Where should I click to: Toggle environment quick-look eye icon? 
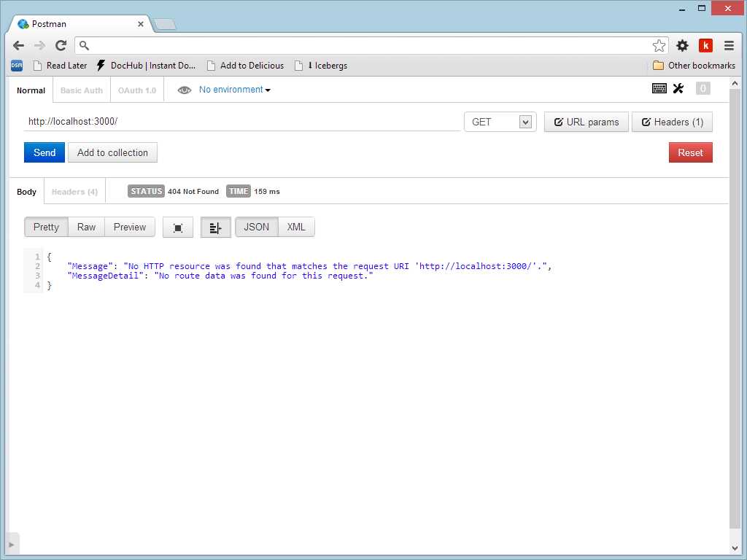(185, 90)
